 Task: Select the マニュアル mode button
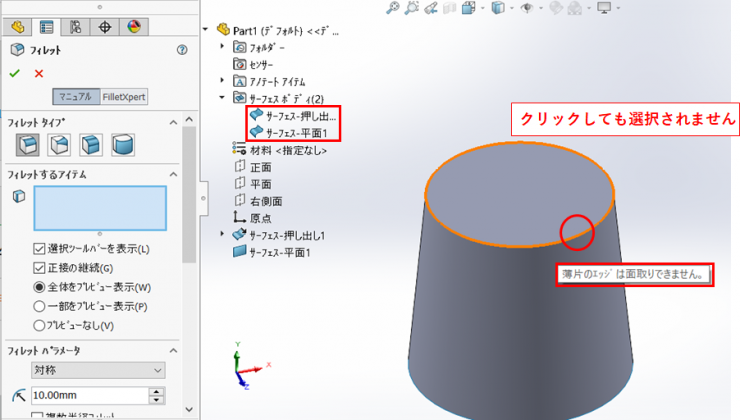76,97
